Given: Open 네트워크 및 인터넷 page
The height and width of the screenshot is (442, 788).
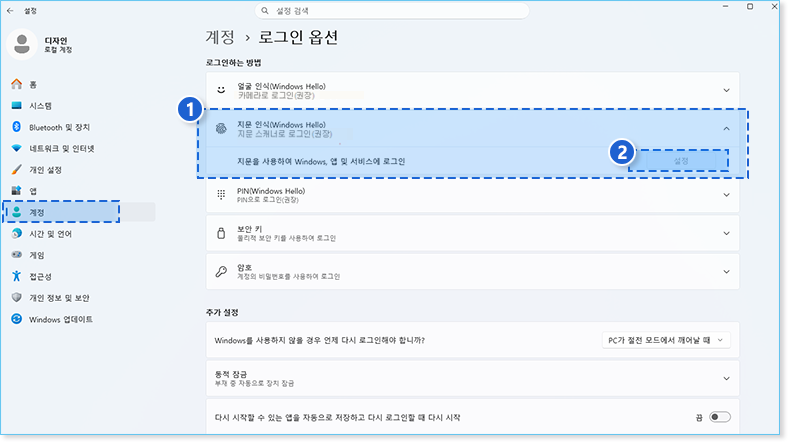Looking at the screenshot, I should point(61,148).
